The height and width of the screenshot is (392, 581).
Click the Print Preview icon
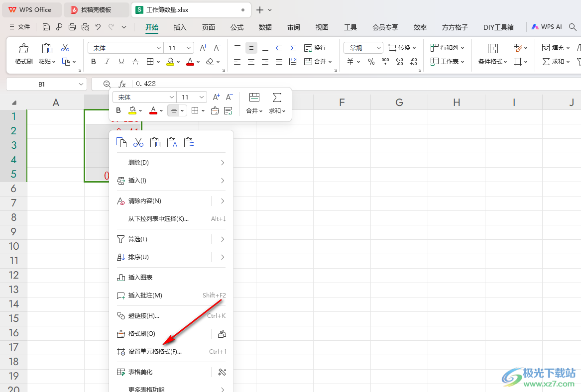[x=85, y=27]
